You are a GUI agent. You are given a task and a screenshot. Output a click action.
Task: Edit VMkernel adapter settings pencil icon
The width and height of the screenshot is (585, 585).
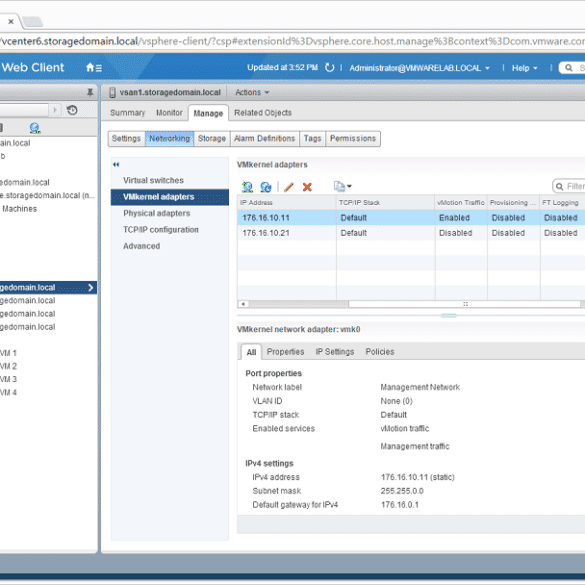[289, 187]
